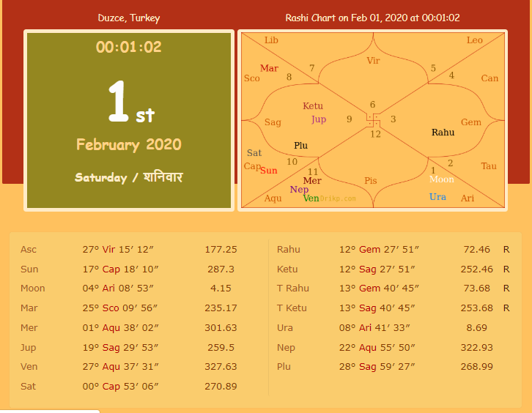The image size is (532, 413).
Task: Click the swastik symbol at chart center
Action: 373,120
